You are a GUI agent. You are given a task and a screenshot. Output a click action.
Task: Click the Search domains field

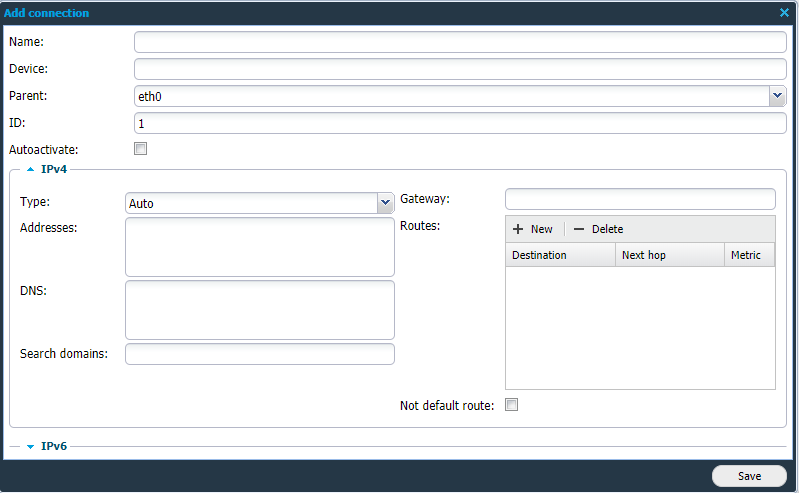click(x=259, y=354)
